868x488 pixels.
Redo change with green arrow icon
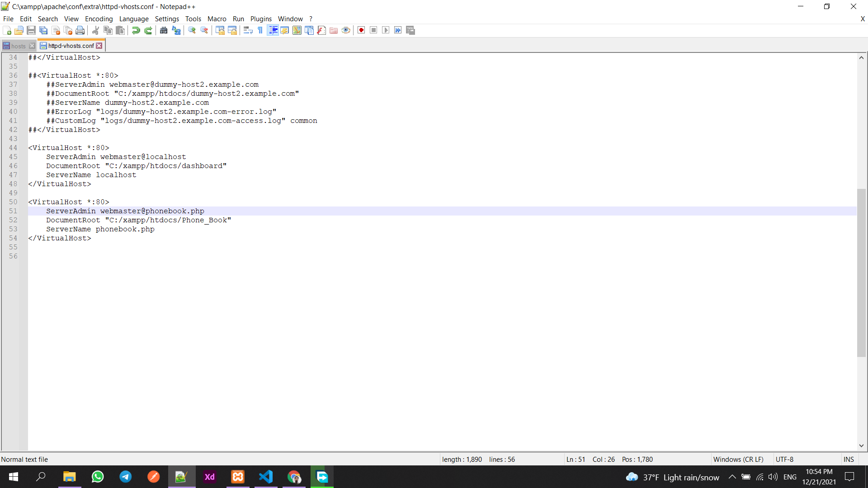[x=148, y=30]
